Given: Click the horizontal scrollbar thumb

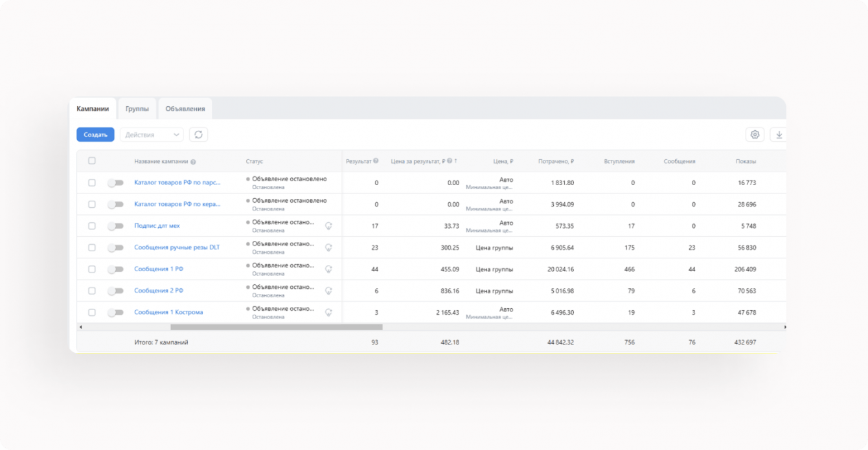Looking at the screenshot, I should click(x=277, y=327).
